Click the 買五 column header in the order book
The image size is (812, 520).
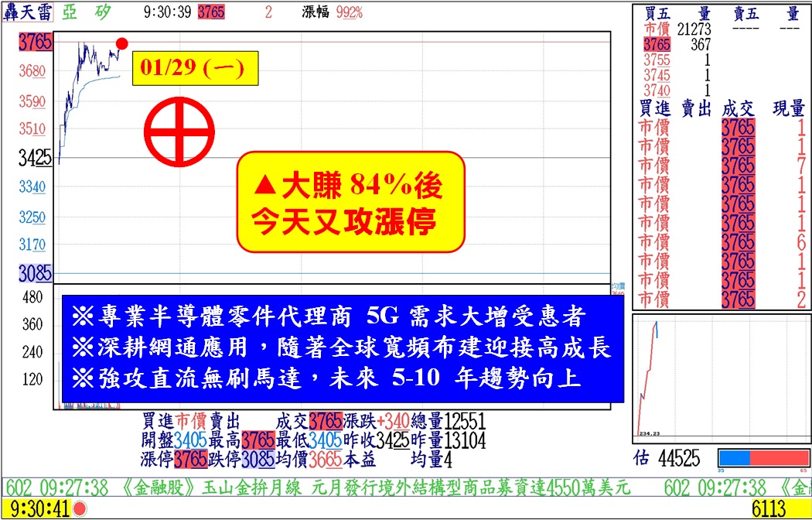pyautogui.click(x=657, y=13)
